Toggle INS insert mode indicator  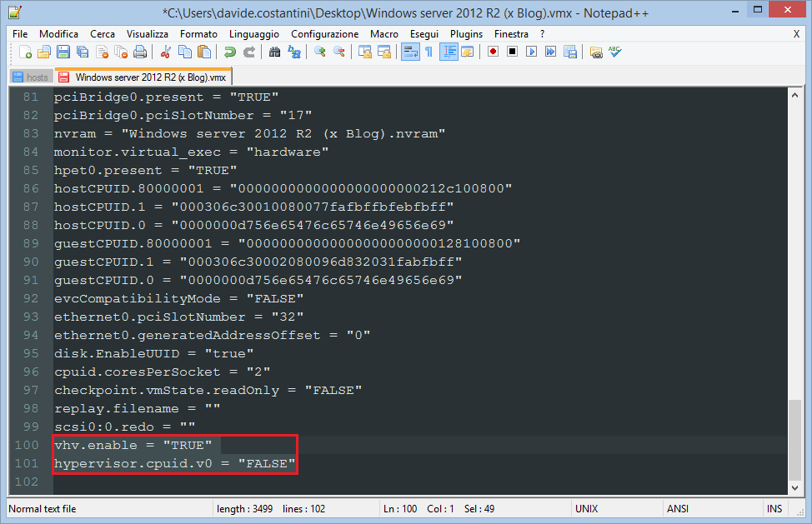coord(774,509)
